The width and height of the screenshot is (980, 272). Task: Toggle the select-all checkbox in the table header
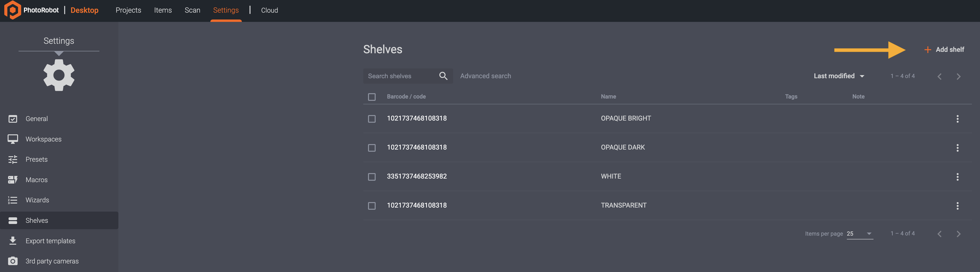(372, 97)
